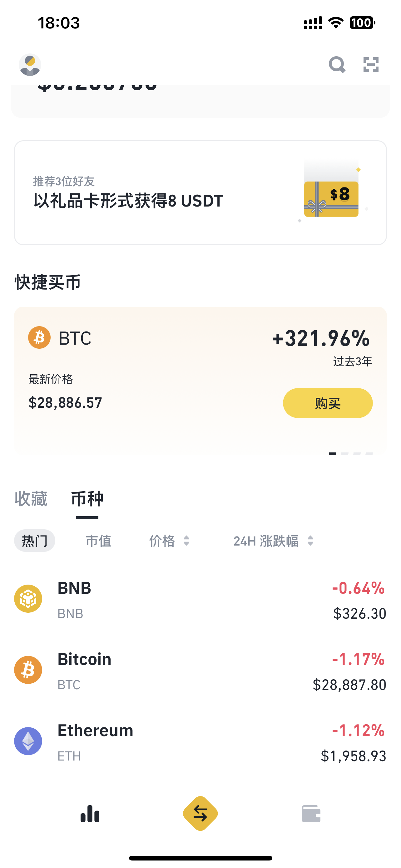Switch to the 币种 tab
Viewport: 401px width, 868px height.
(x=87, y=499)
